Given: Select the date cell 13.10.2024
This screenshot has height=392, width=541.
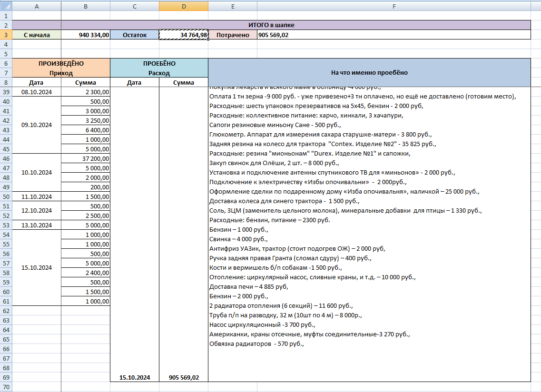Looking at the screenshot, I should coord(37,225).
